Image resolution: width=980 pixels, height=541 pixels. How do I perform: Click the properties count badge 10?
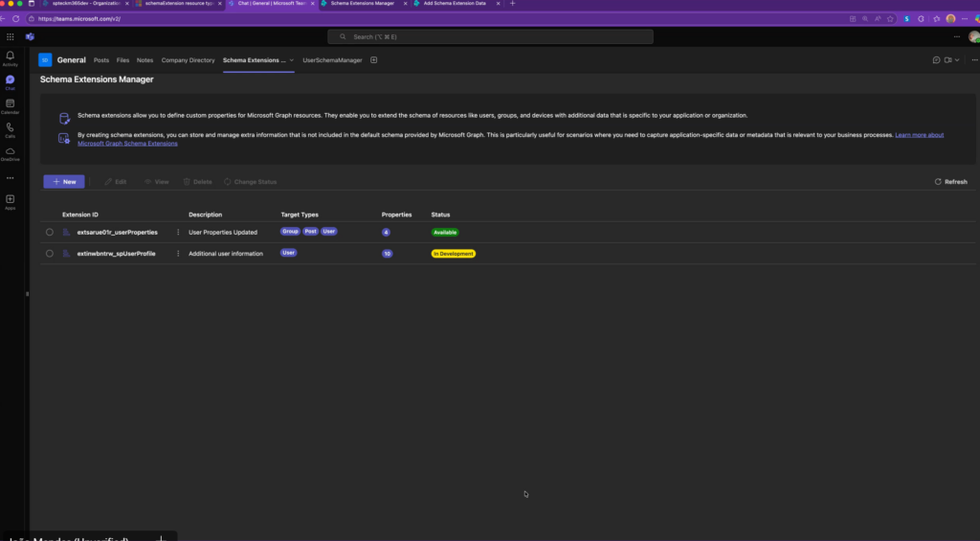click(388, 254)
